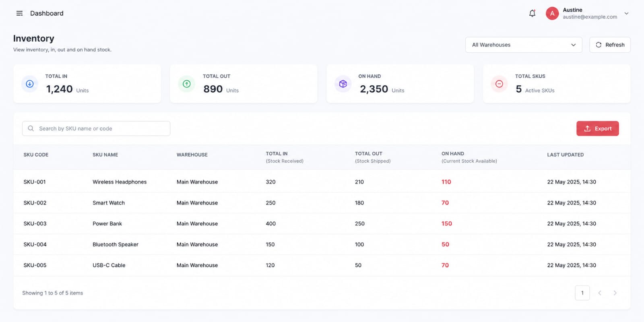This screenshot has width=644, height=322.
Task: Focus the SKU name or code search field
Action: (x=96, y=128)
